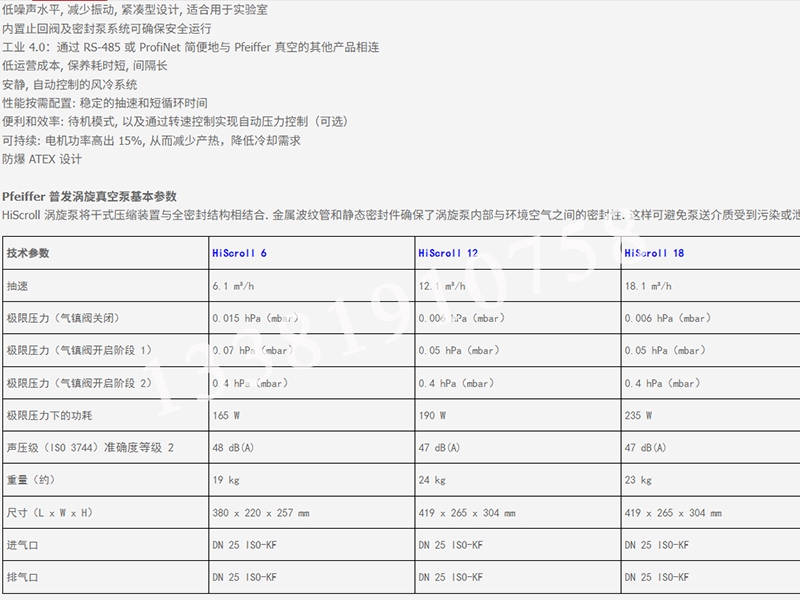Image resolution: width=800 pixels, height=600 pixels.
Task: Open the HiScroll 6 link
Action: click(x=239, y=253)
